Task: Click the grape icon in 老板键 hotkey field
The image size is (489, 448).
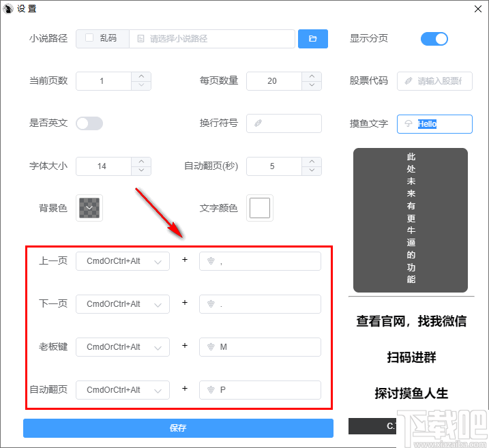Action: pyautogui.click(x=211, y=346)
